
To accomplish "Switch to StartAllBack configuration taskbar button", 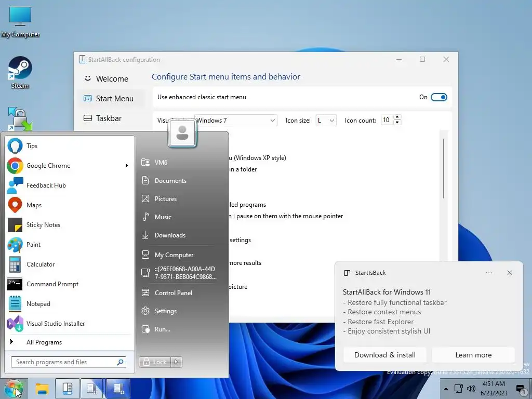I will click(x=67, y=389).
